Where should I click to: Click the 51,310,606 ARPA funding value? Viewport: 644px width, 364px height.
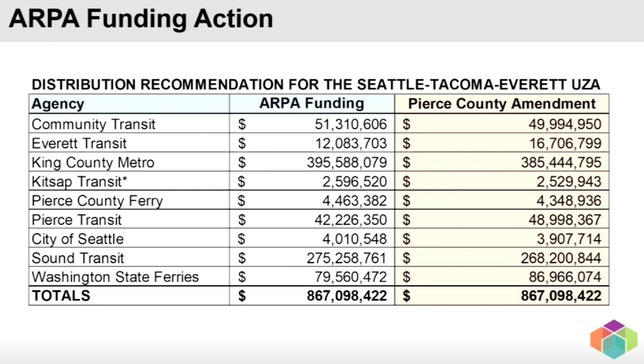point(351,124)
